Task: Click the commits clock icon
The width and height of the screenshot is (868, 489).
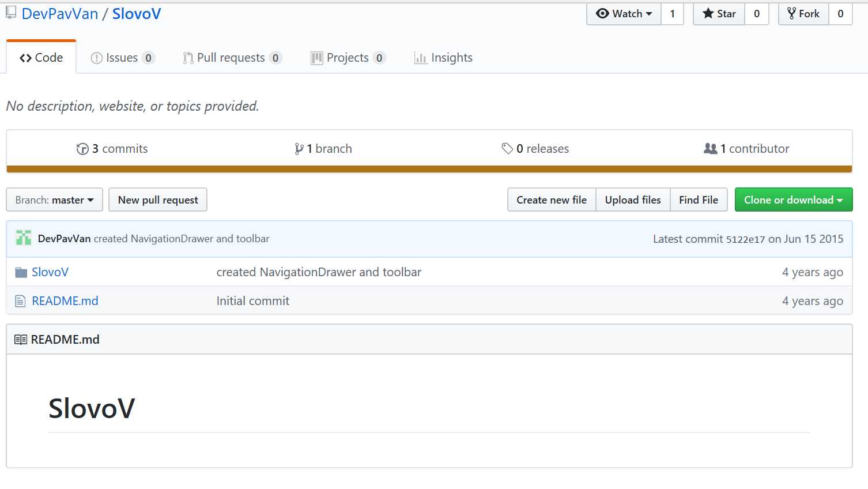Action: [82, 149]
